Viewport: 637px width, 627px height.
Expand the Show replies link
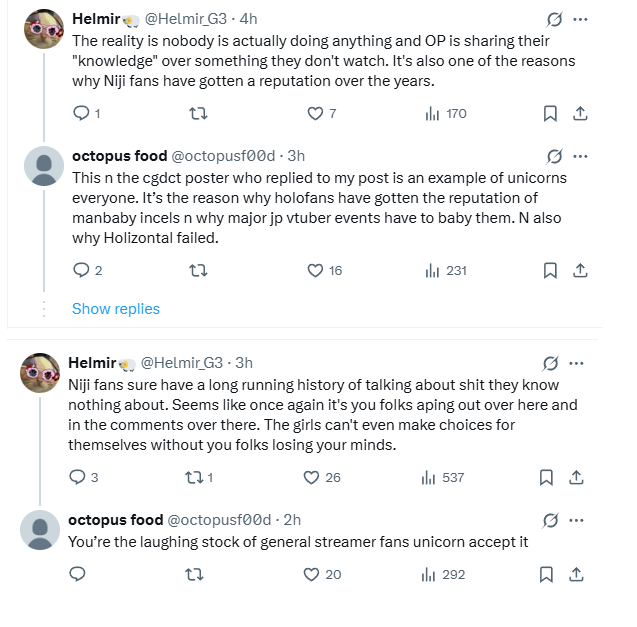tap(116, 309)
